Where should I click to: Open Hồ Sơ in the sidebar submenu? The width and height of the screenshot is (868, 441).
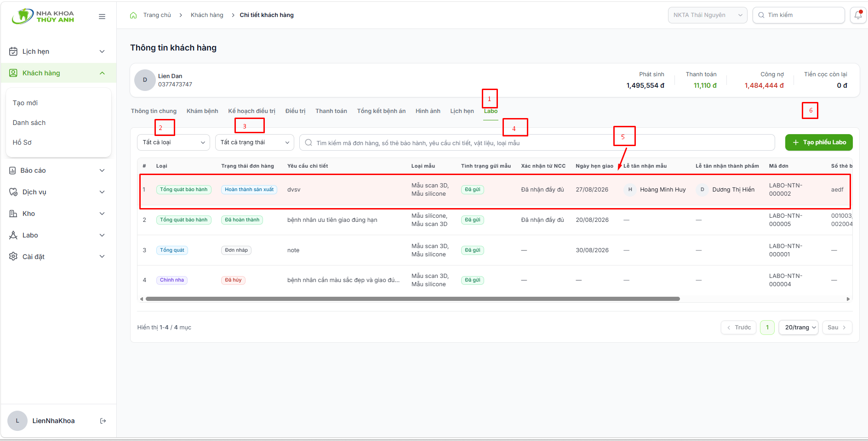point(22,142)
